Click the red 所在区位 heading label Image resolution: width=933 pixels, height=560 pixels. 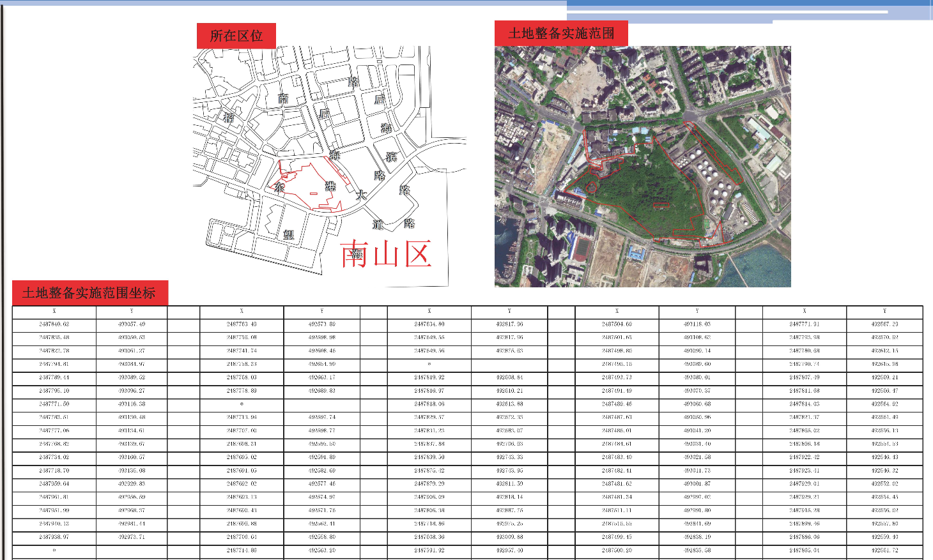pyautogui.click(x=236, y=36)
